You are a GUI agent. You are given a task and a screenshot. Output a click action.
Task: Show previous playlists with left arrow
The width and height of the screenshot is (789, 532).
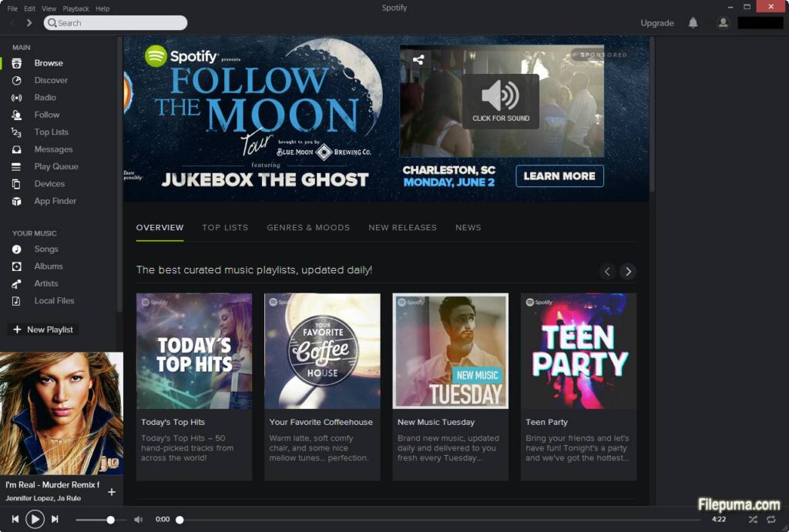coord(608,271)
